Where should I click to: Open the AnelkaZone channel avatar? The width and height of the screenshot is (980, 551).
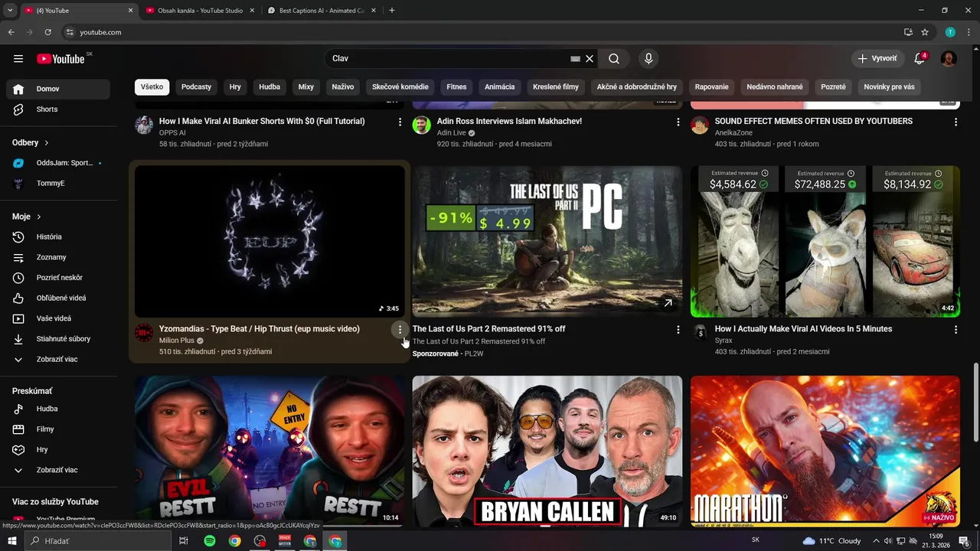700,126
